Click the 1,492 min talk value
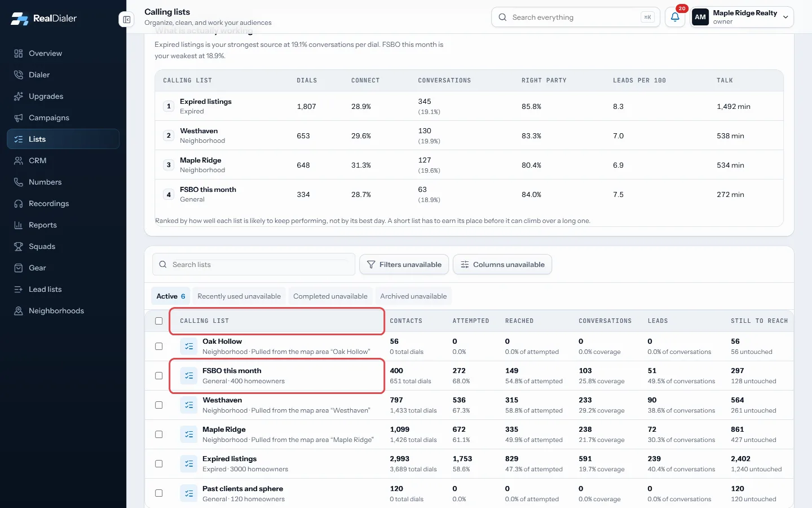 point(734,106)
